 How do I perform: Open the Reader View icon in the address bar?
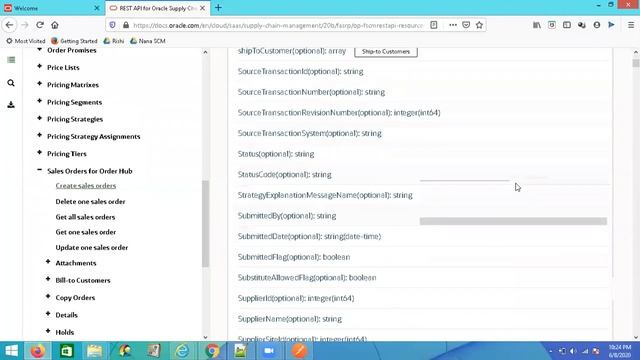tap(433, 25)
